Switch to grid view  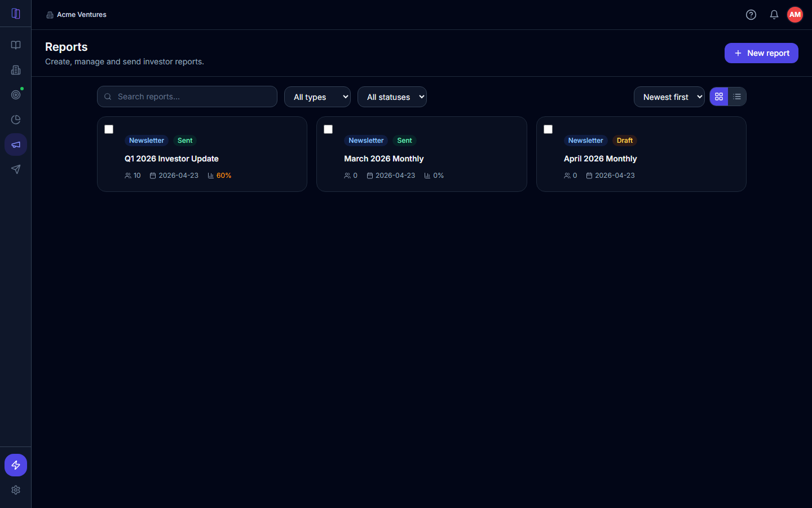point(719,97)
